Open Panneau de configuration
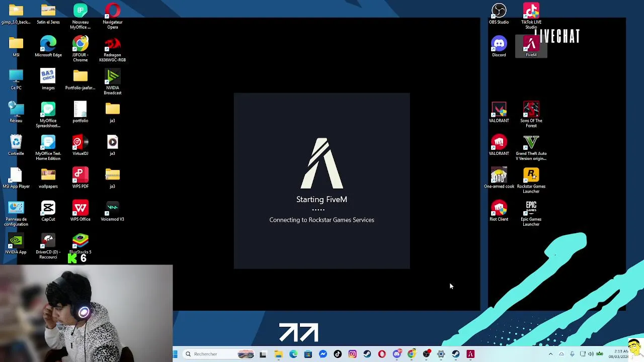This screenshot has height=362, width=644. [x=16, y=213]
